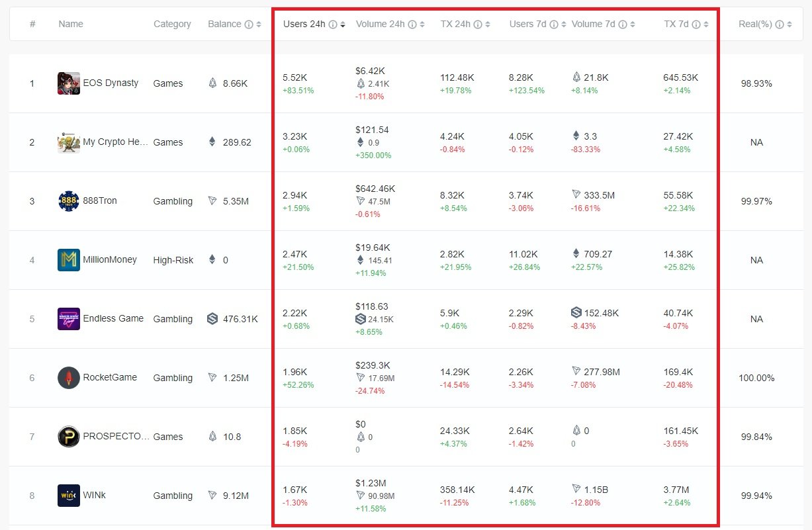Click the EOS Dynasty app icon

point(69,83)
